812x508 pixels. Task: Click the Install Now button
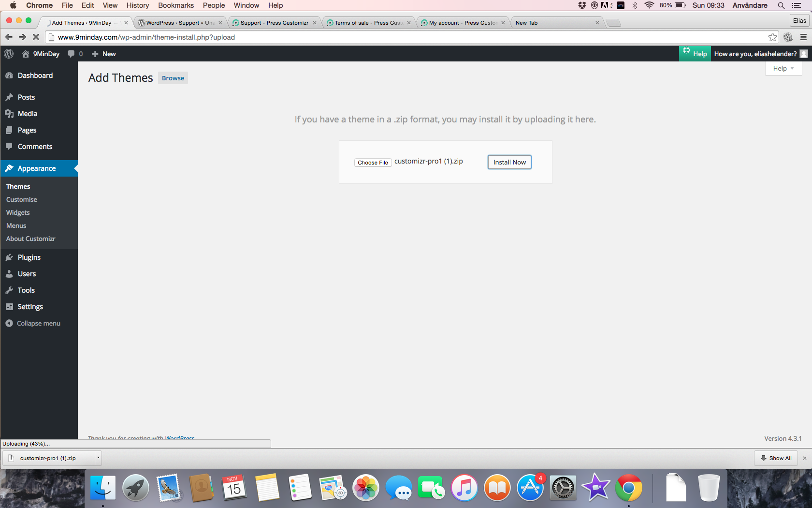pos(509,162)
